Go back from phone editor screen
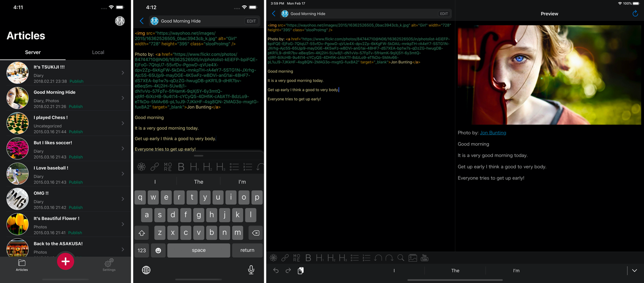Viewport: 644px width, 283px height. point(142,21)
